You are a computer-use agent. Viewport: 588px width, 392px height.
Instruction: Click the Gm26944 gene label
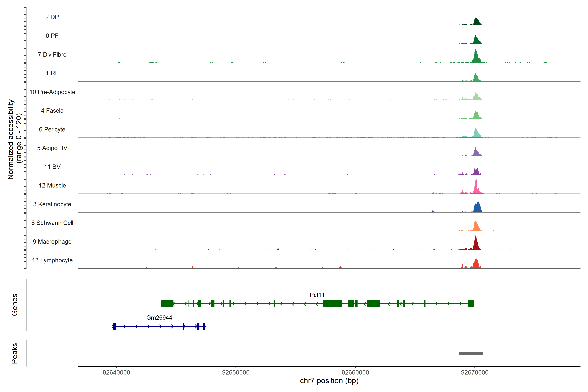pyautogui.click(x=159, y=318)
